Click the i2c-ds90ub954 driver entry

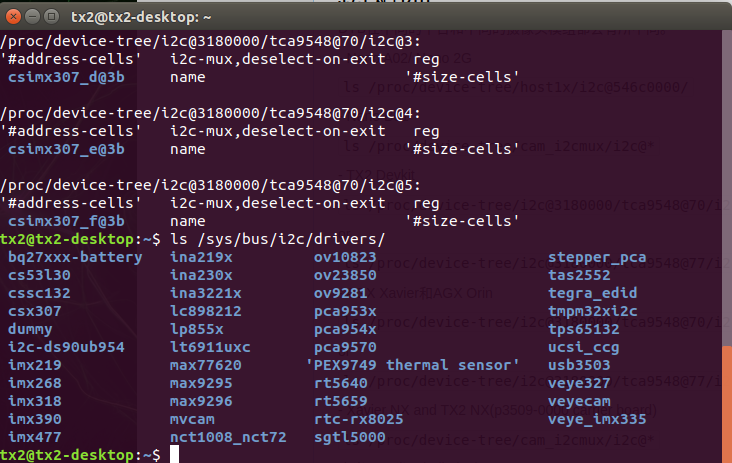click(66, 347)
